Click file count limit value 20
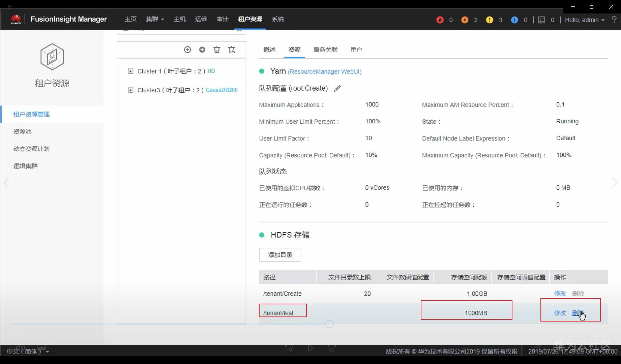The height and width of the screenshot is (364, 621). click(x=367, y=294)
